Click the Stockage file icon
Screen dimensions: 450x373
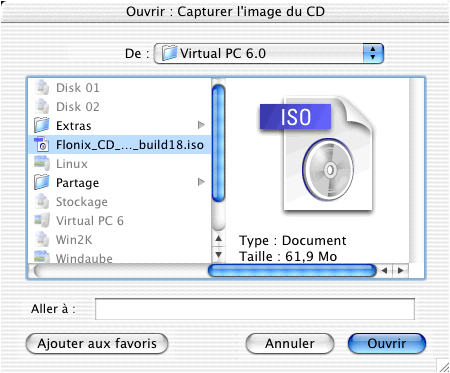[42, 202]
